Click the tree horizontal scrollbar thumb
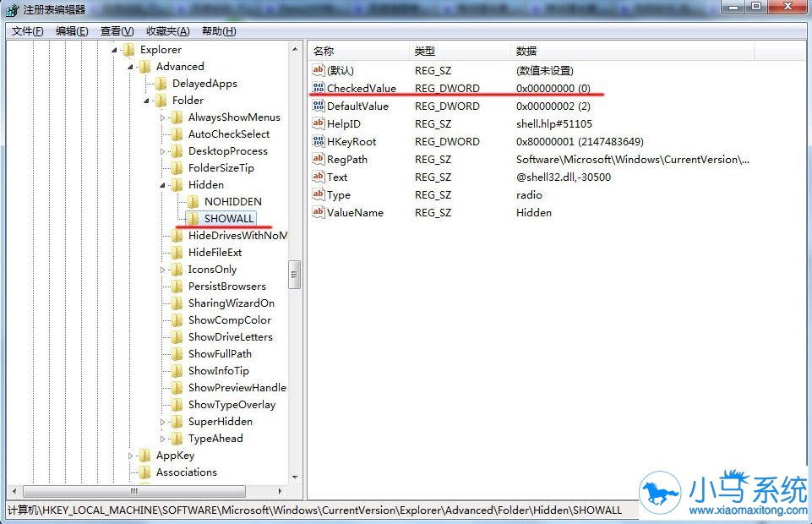 tap(134, 491)
